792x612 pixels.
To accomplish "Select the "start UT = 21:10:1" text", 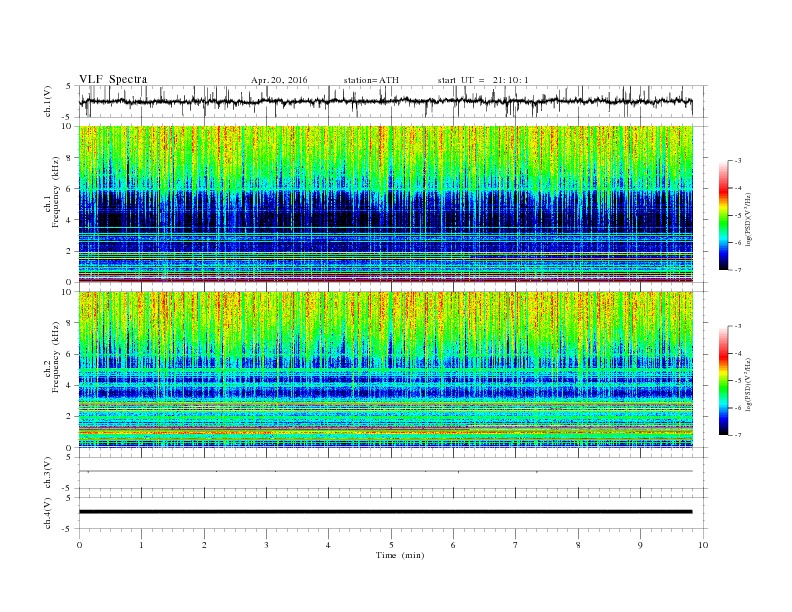I will (483, 80).
